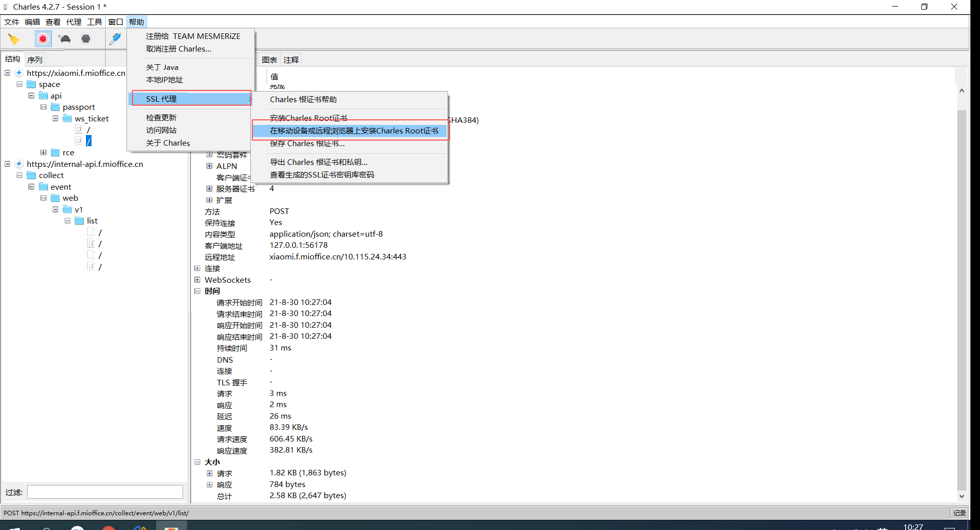The image size is (980, 530).
Task: Click the 过滤 filter input field
Action: [105, 492]
